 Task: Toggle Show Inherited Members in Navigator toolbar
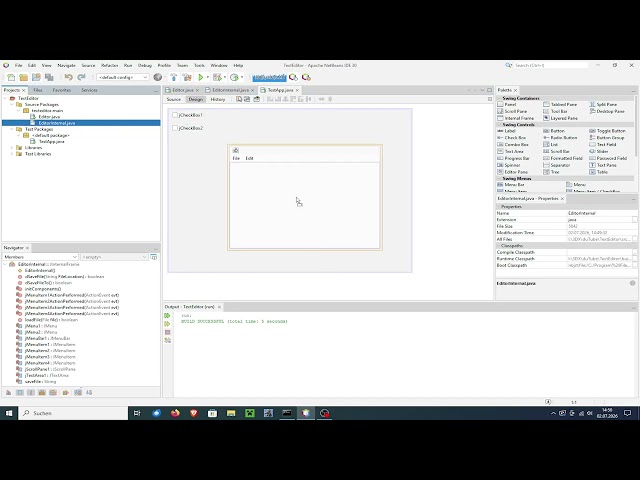tap(8, 392)
